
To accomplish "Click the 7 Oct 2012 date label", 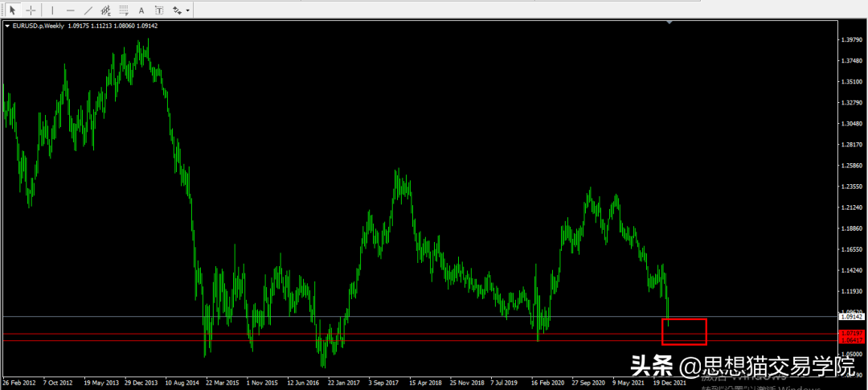I will click(58, 383).
